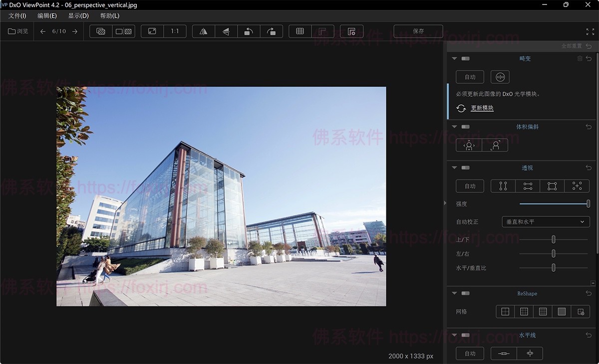The width and height of the screenshot is (599, 364).
Task: Collapse the 畸变 distortion panel
Action: point(454,58)
